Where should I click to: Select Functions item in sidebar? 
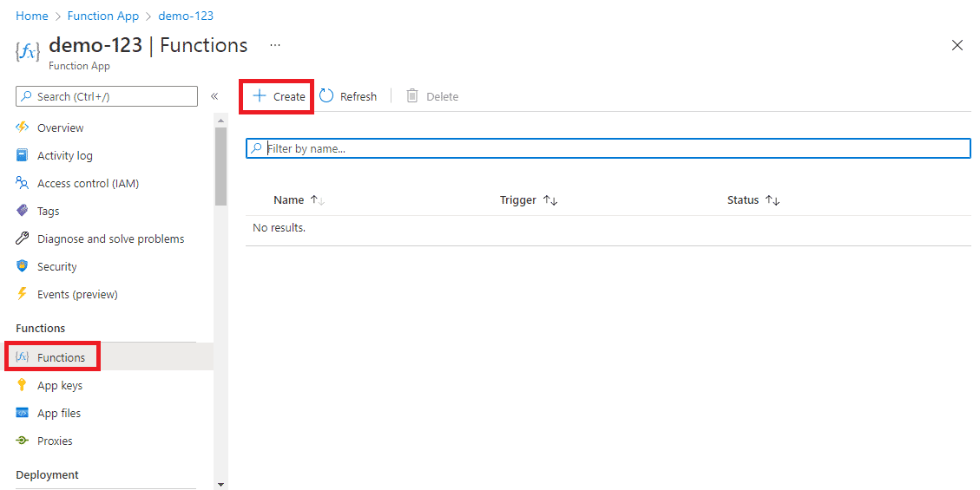[x=62, y=357]
